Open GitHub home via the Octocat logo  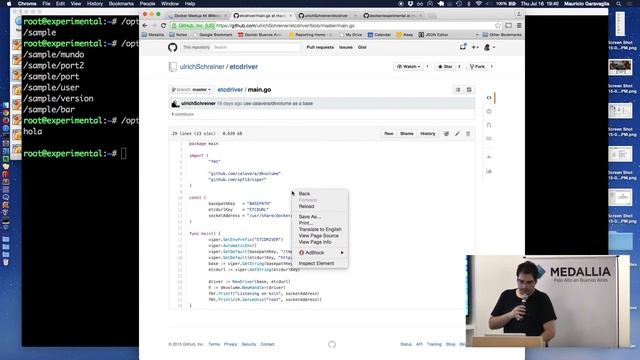coord(173,47)
